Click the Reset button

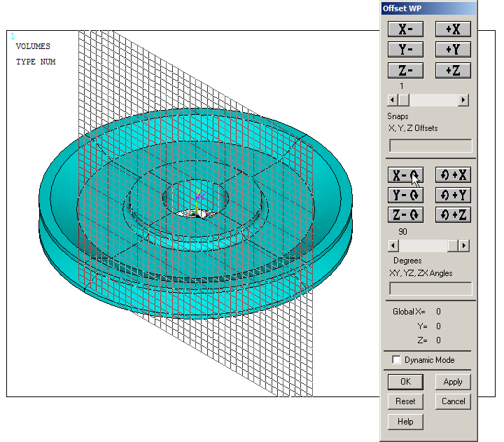pos(405,401)
